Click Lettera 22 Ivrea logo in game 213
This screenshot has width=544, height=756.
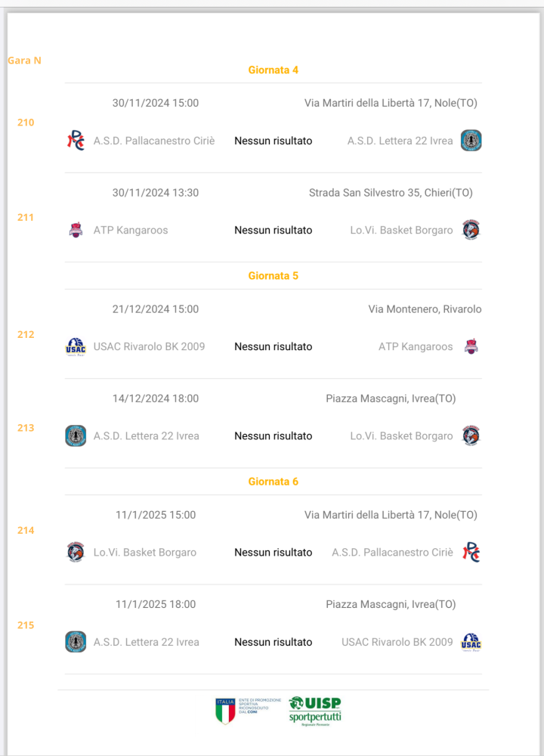coord(76,436)
